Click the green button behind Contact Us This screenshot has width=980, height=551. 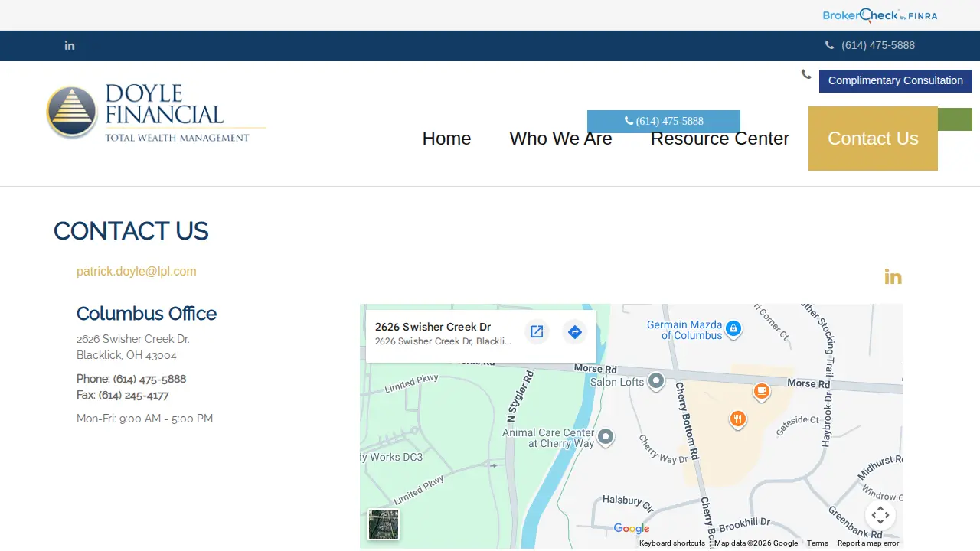[955, 119]
